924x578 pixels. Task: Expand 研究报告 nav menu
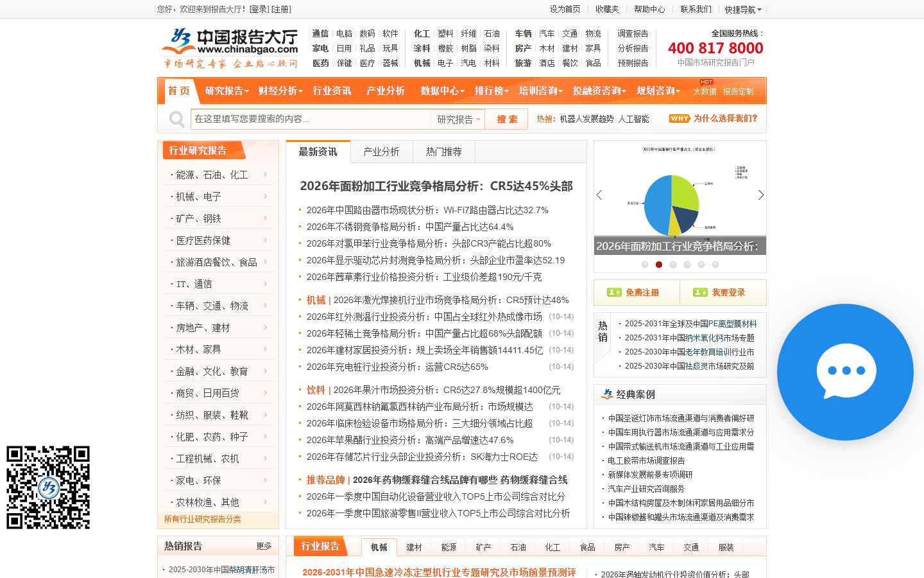(x=227, y=91)
